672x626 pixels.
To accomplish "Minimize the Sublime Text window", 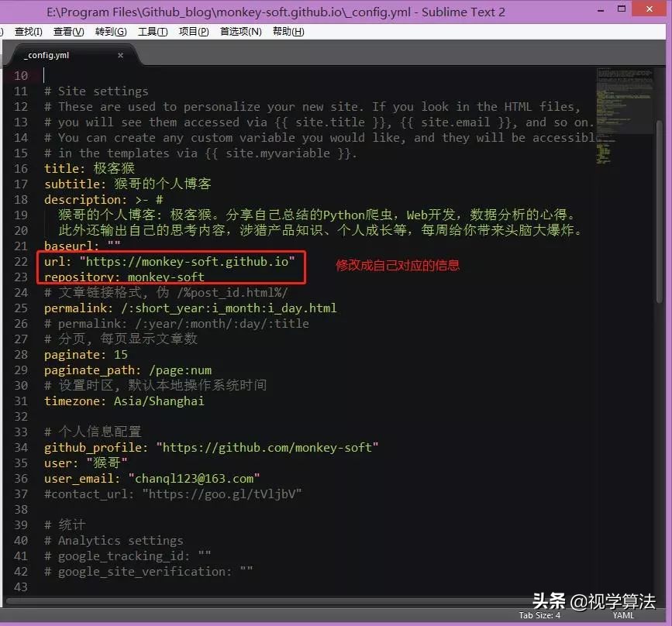I will 598,10.
